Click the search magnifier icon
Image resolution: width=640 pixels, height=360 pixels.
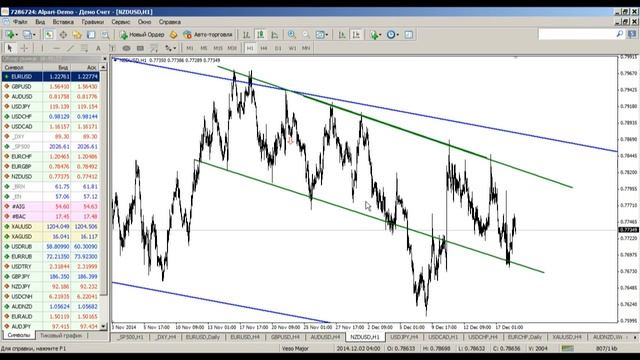(620, 34)
